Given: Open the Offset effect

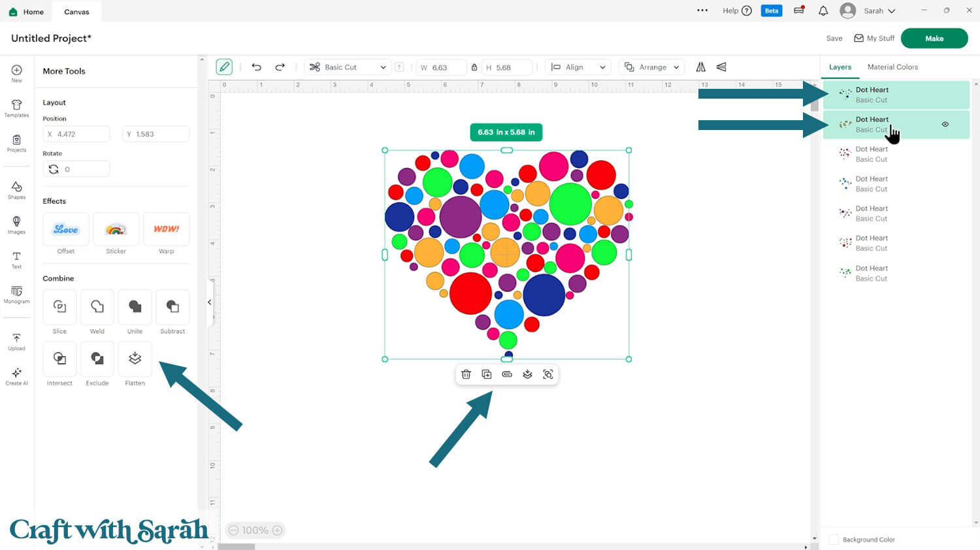Looking at the screenshot, I should 66,229.
